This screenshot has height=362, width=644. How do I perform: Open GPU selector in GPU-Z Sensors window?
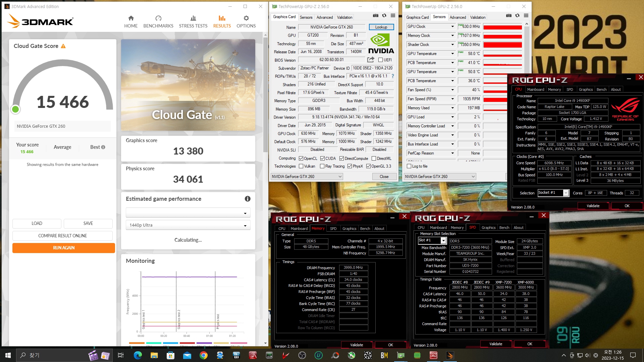pyautogui.click(x=440, y=177)
